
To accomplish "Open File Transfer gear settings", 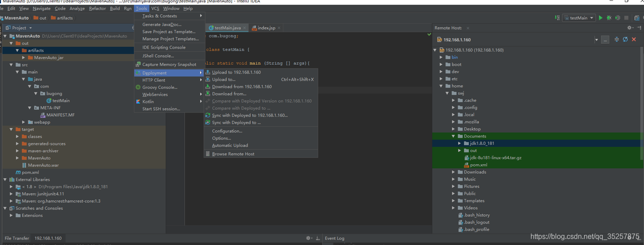I will coord(308,238).
